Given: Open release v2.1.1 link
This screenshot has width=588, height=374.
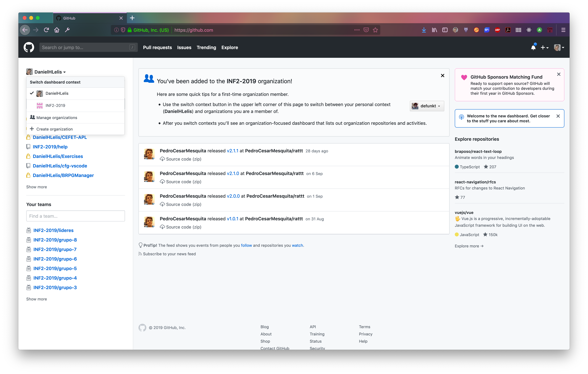Looking at the screenshot, I should pyautogui.click(x=232, y=151).
